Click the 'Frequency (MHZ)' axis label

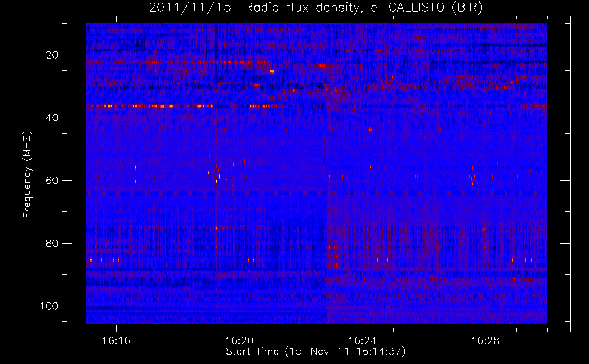coord(27,174)
